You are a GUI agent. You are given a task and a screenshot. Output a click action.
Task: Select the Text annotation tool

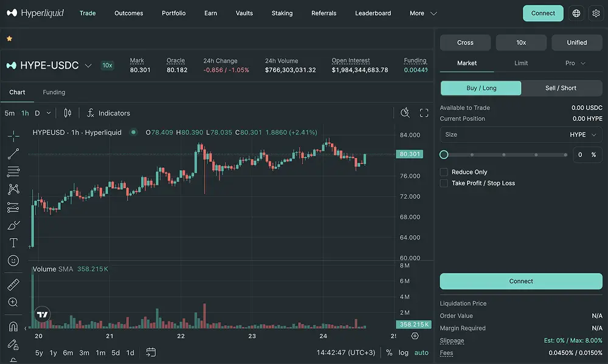13,242
